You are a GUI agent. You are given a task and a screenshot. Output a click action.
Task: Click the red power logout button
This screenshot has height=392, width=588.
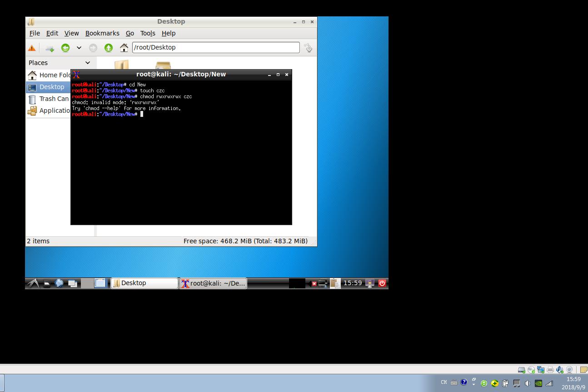coord(382,283)
